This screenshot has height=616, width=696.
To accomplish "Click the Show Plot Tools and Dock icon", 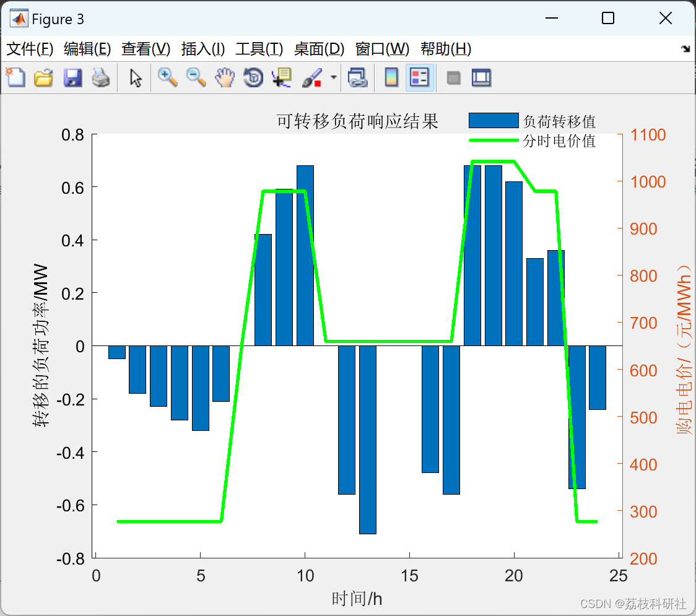I will coord(482,77).
